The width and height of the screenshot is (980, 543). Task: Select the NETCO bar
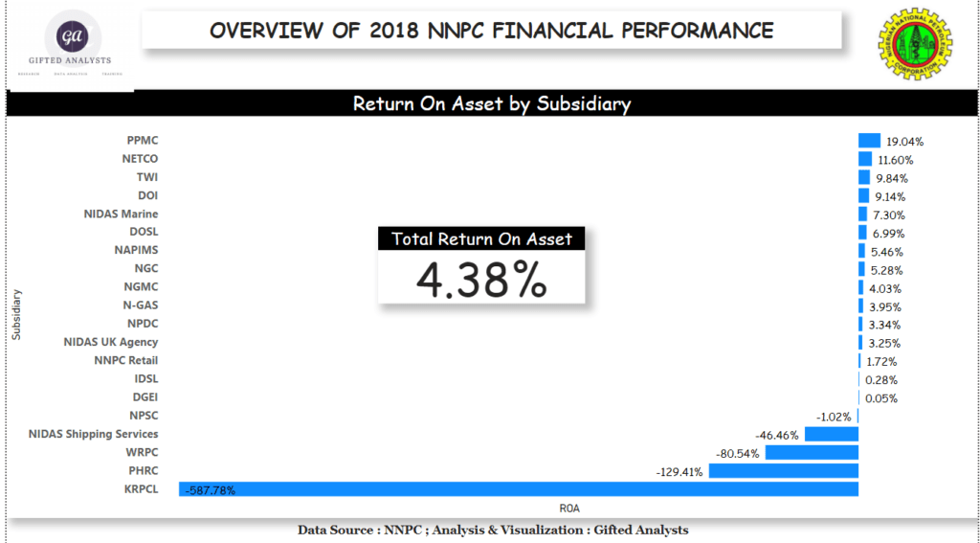pos(865,159)
